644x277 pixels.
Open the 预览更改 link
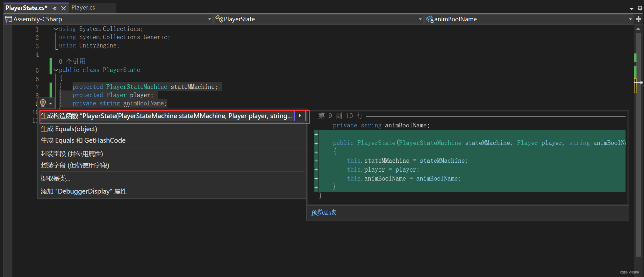click(324, 212)
